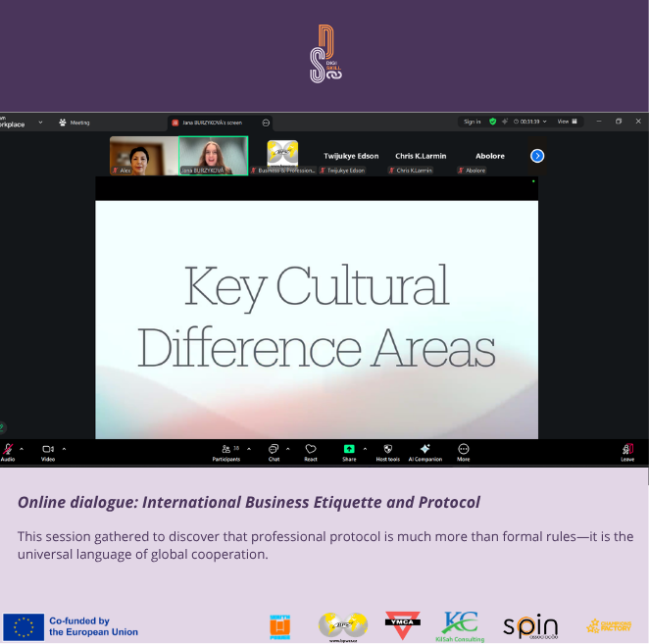The image size is (649, 644).
Task: Click the YMCA triangle logo
Action: click(x=403, y=625)
